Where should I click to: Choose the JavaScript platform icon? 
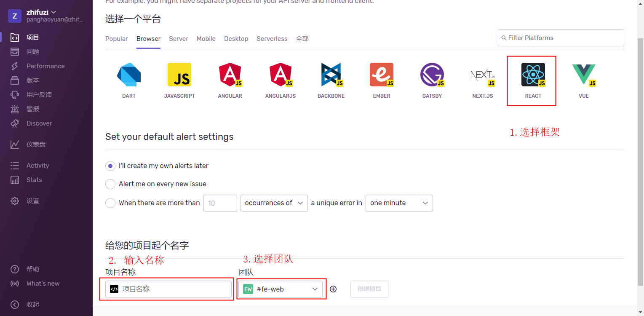(x=179, y=75)
